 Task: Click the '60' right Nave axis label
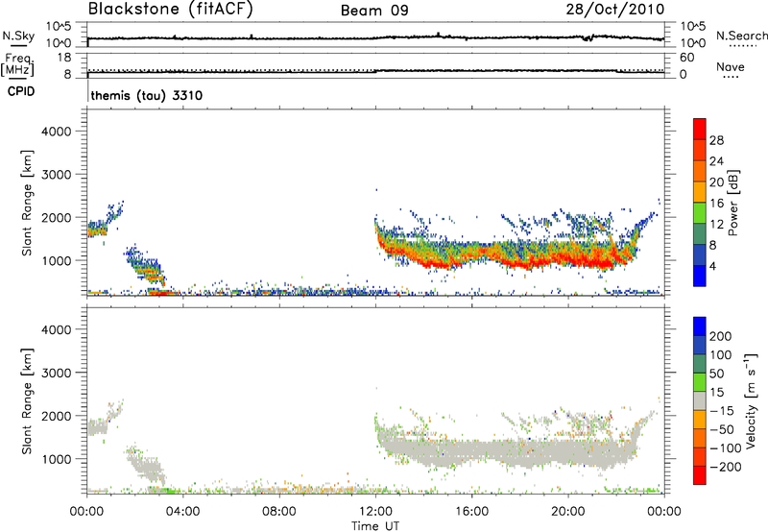click(x=686, y=58)
